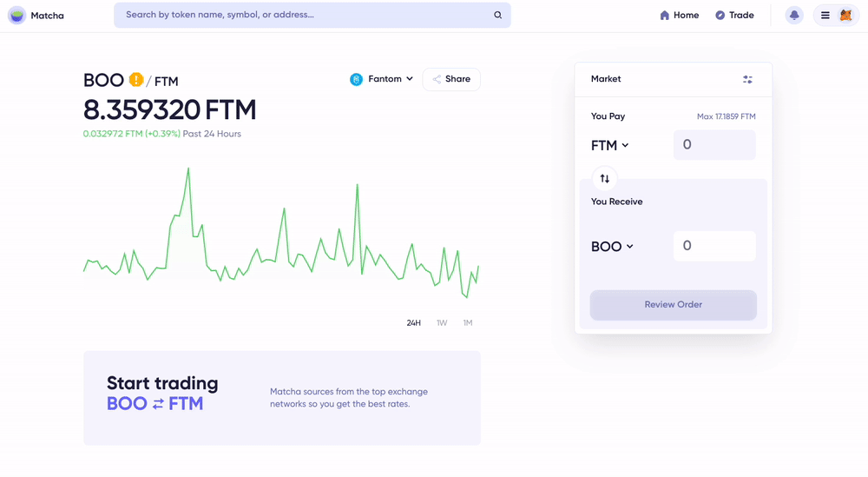The width and height of the screenshot is (868, 477).
Task: Open the notifications bell
Action: (794, 15)
